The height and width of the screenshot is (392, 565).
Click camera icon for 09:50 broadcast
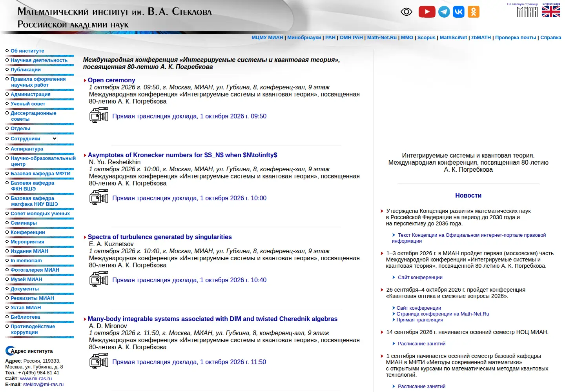pos(99,116)
